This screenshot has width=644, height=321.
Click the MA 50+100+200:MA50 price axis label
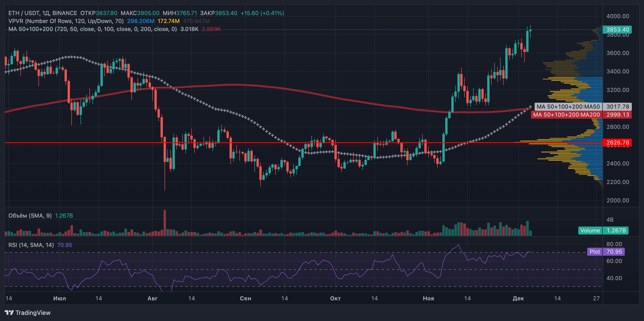point(568,107)
